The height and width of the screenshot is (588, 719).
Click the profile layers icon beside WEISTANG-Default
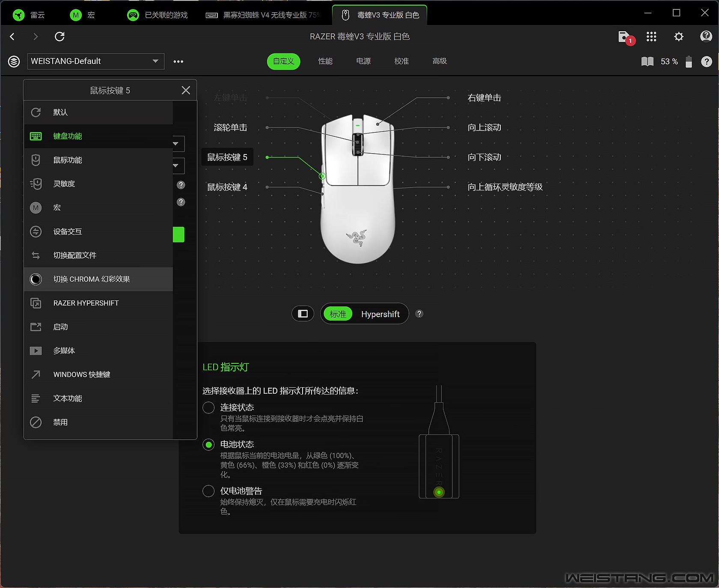tap(14, 62)
